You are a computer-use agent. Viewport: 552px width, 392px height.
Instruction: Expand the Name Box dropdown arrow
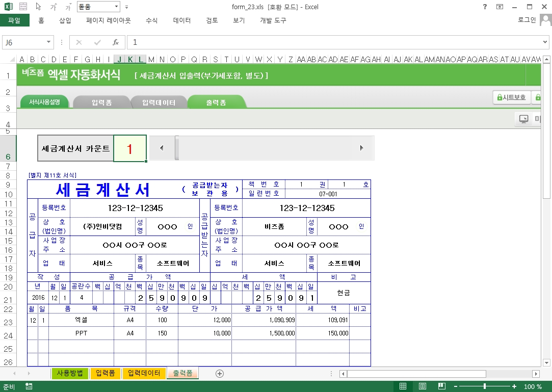(x=49, y=42)
